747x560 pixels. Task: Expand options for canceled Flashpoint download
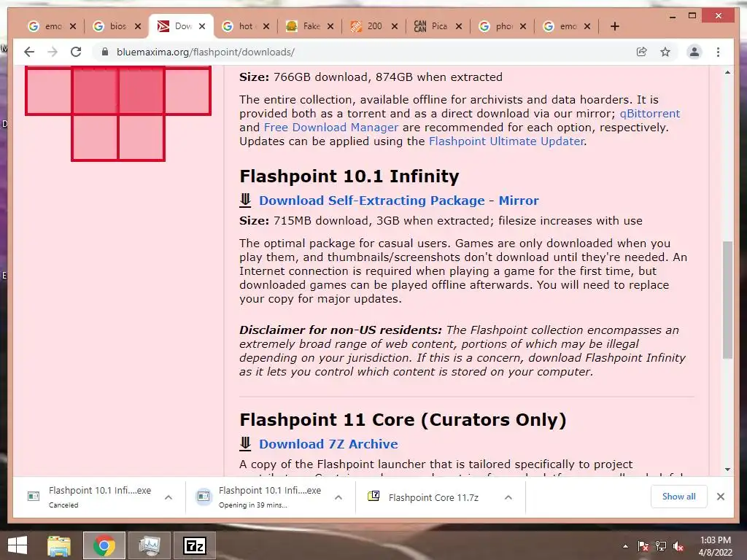click(169, 497)
